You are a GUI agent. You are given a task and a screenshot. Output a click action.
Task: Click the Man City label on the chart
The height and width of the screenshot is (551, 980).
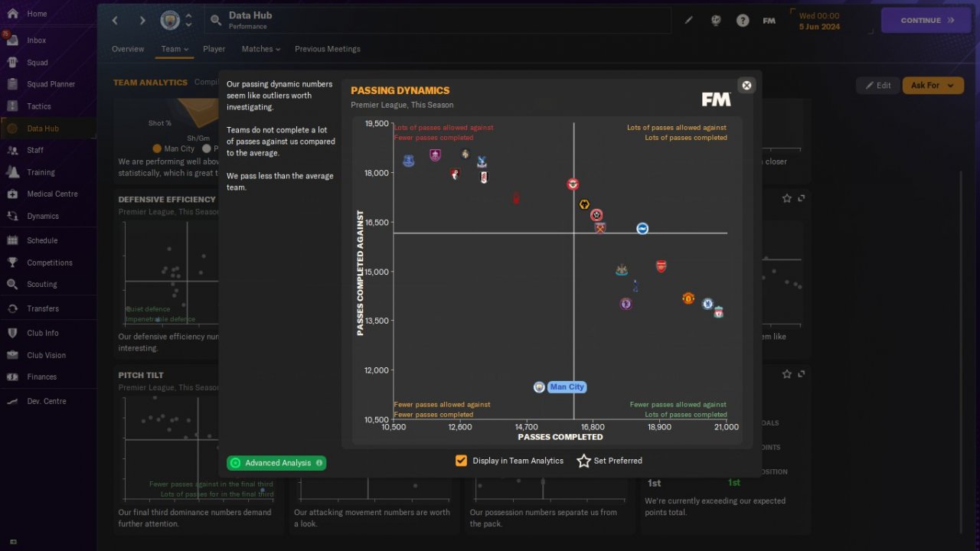pos(567,387)
